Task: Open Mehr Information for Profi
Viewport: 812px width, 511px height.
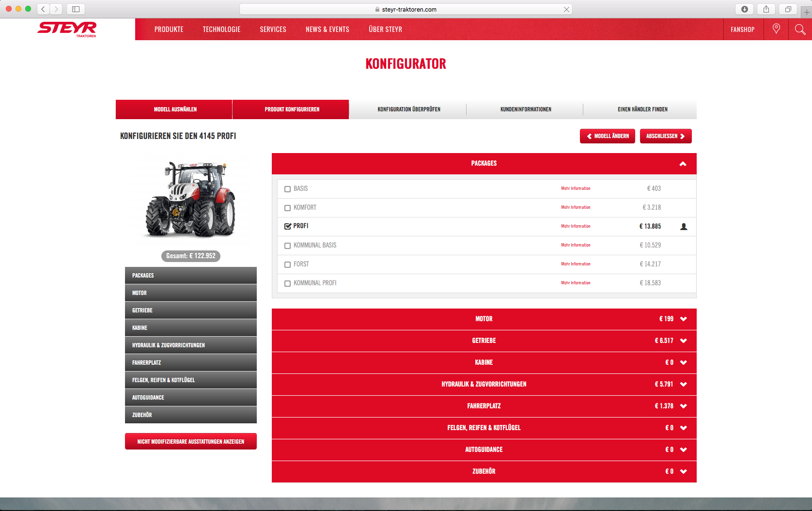Action: click(x=576, y=226)
